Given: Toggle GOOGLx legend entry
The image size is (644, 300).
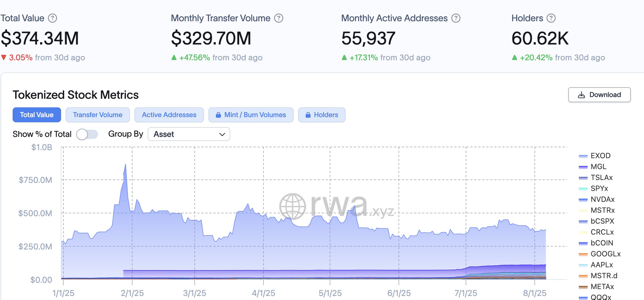Looking at the screenshot, I should pos(600,254).
